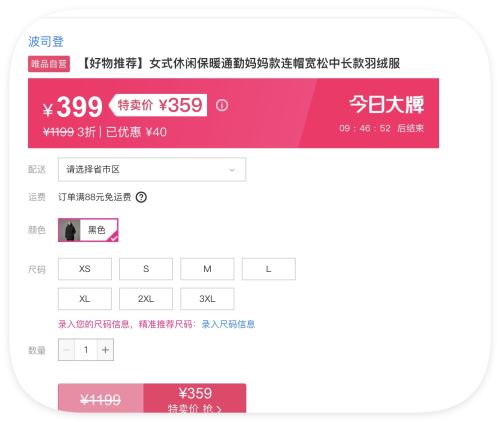This screenshot has height=422, width=500.
Task: Choose size S
Action: [146, 269]
